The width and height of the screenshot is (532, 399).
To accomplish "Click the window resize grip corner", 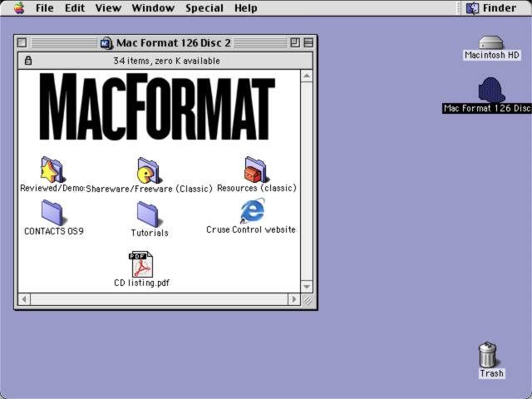I will 308,300.
